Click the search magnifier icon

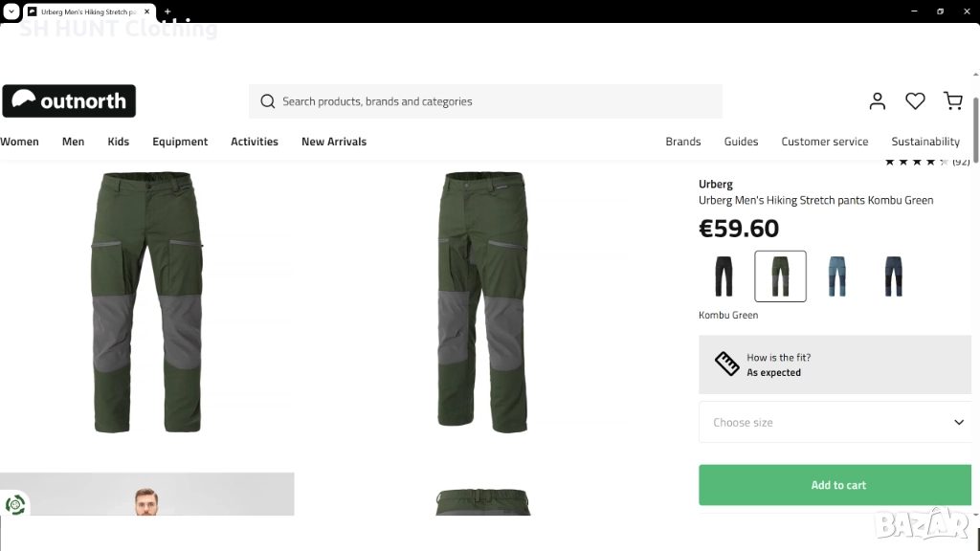click(268, 101)
